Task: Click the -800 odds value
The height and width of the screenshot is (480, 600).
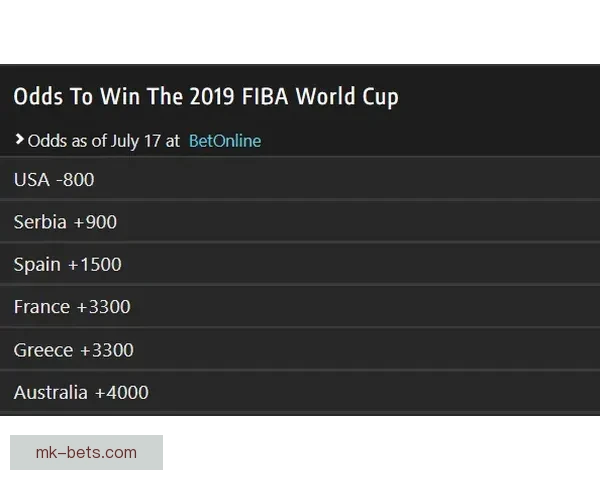Action: tap(75, 180)
